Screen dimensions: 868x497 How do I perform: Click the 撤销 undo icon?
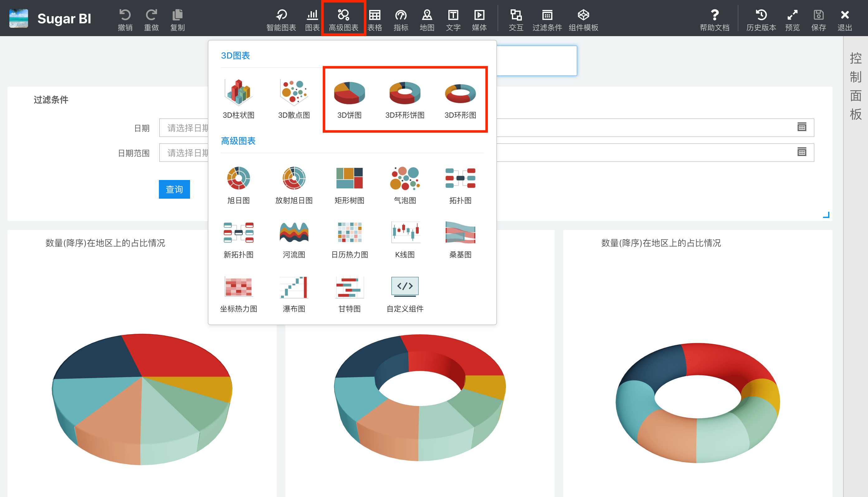click(x=125, y=15)
